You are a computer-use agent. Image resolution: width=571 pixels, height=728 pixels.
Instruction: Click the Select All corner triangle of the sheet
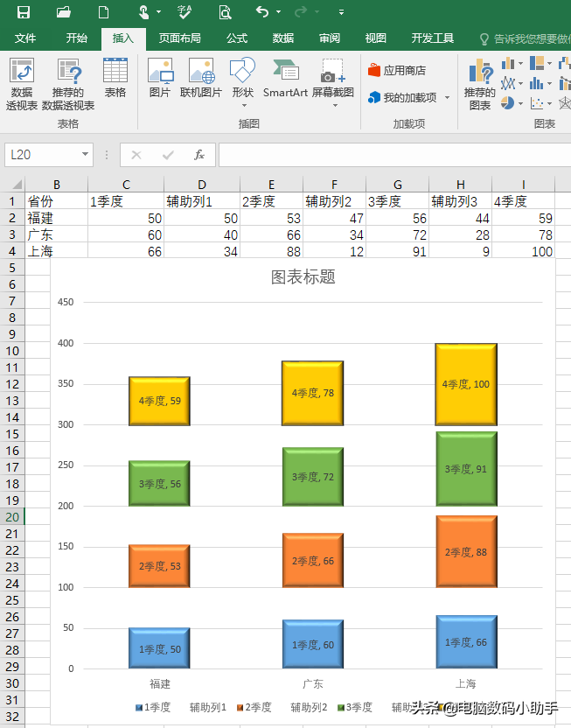pos(17,185)
